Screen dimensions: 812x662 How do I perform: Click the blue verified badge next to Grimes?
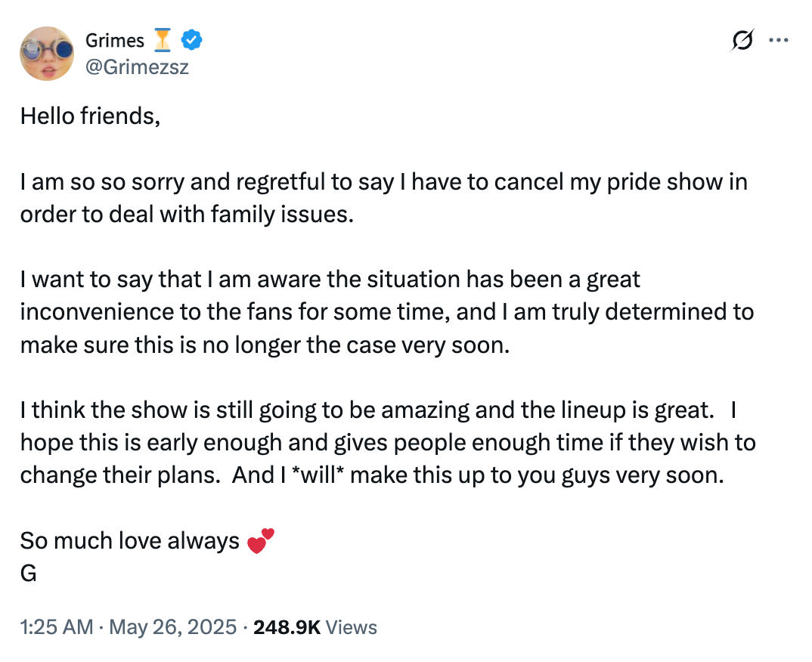(191, 41)
